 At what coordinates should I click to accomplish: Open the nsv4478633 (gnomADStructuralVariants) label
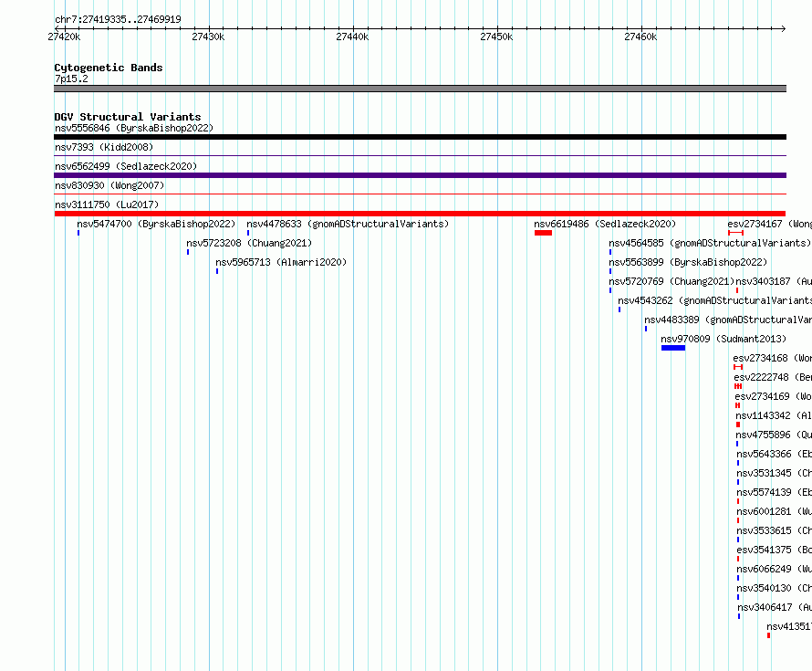pos(348,224)
